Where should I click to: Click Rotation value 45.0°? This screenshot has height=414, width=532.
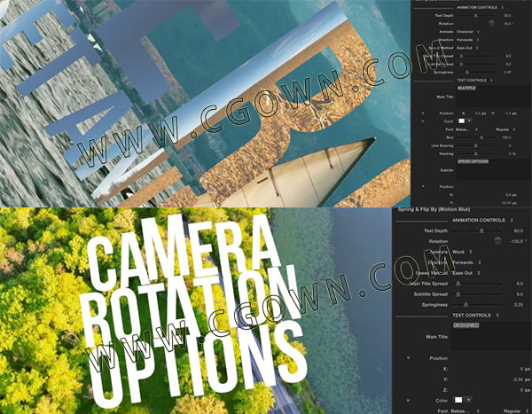pyautogui.click(x=509, y=24)
